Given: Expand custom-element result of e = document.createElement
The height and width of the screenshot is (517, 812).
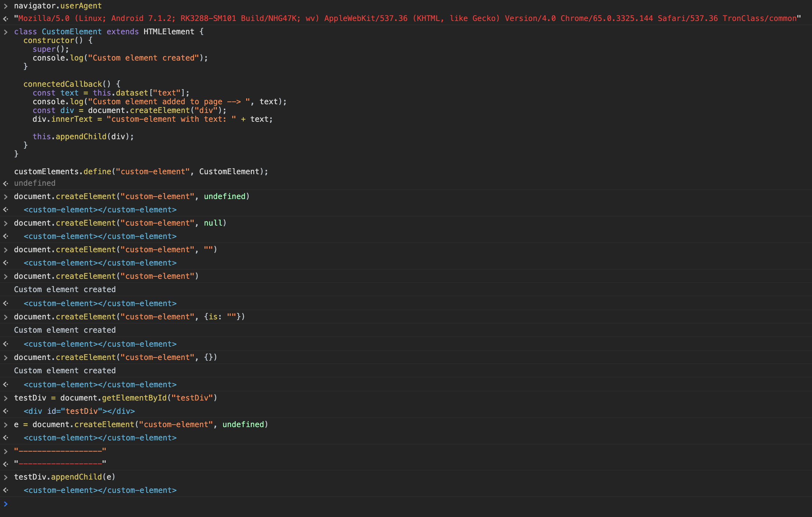Looking at the screenshot, I should tap(100, 438).
